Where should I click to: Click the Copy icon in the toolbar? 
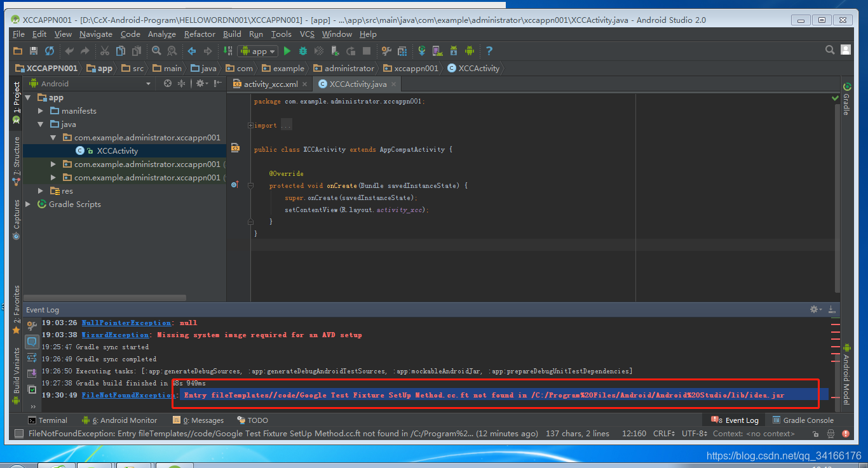click(120, 51)
